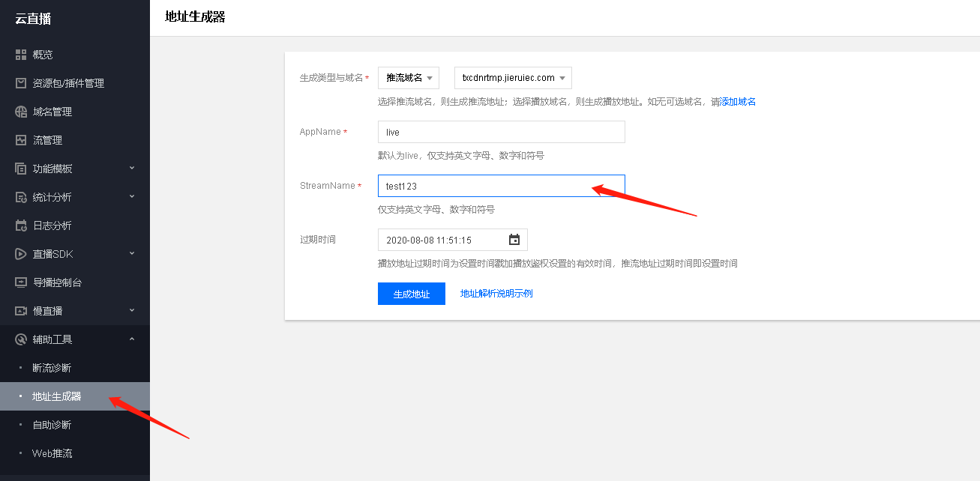The image size is (980, 481).
Task: Select 自助诊断 in the sidebar
Action: pyautogui.click(x=75, y=425)
